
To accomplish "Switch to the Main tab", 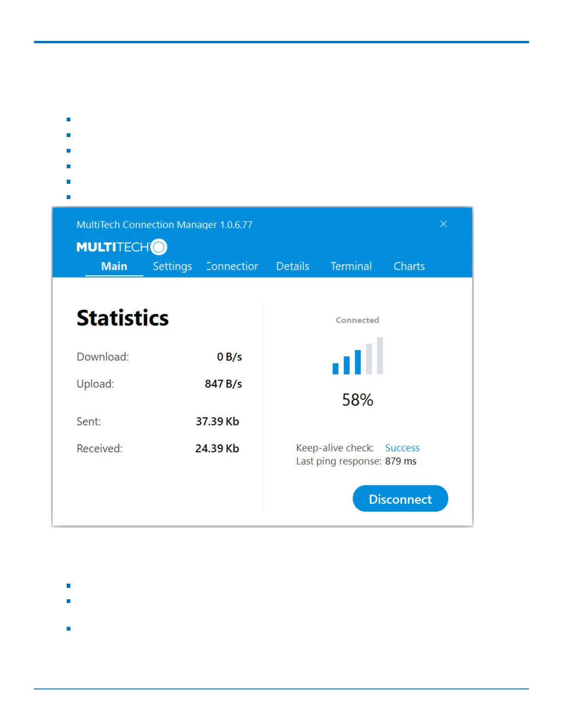I will (x=114, y=266).
